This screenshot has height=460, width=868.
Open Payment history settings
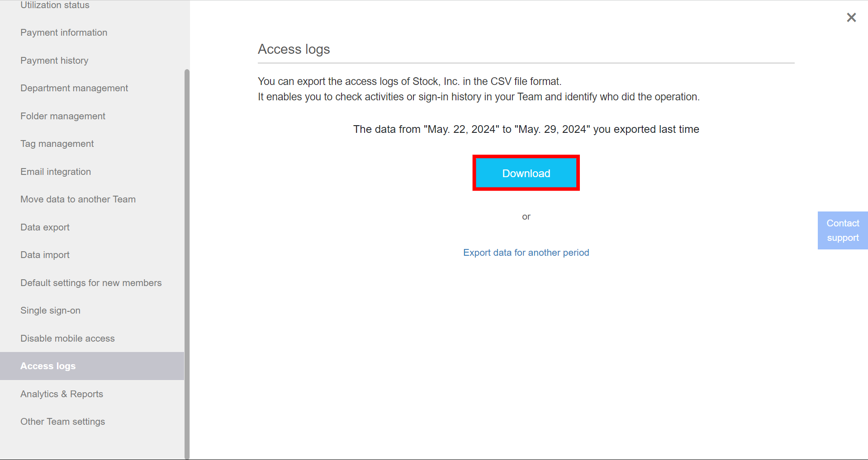pos(54,60)
